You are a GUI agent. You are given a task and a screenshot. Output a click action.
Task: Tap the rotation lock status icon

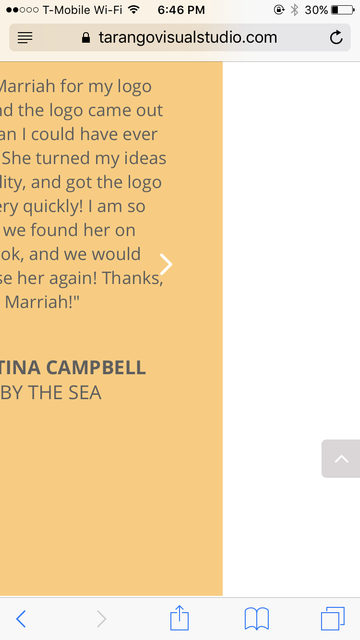click(279, 10)
